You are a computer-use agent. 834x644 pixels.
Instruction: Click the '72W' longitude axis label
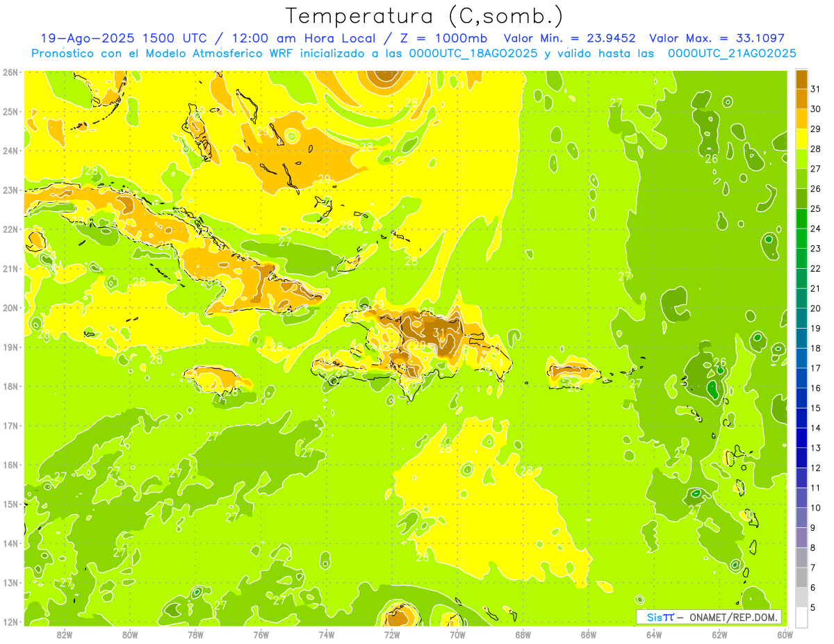392,634
